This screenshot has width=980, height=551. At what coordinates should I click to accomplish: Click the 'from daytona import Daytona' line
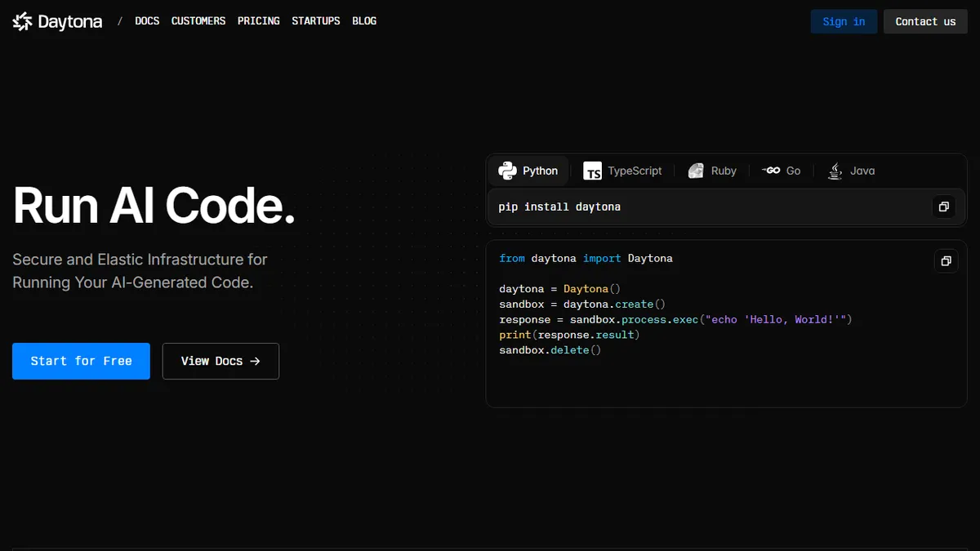click(586, 258)
